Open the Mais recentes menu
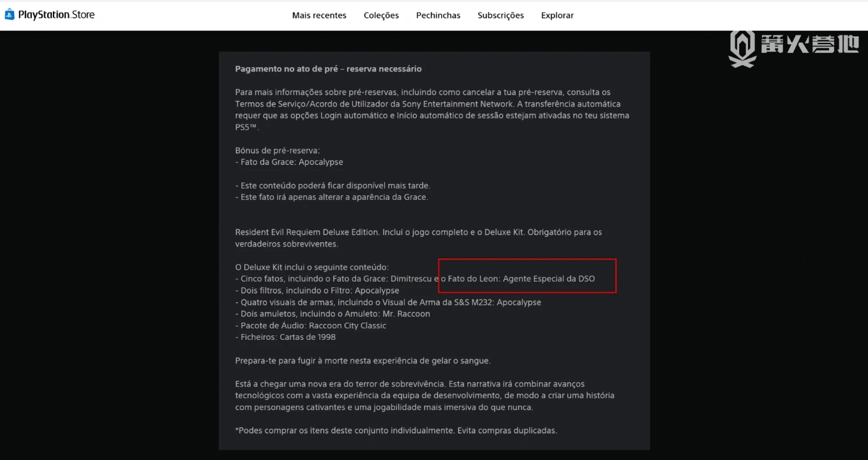The width and height of the screenshot is (868, 460). (319, 15)
